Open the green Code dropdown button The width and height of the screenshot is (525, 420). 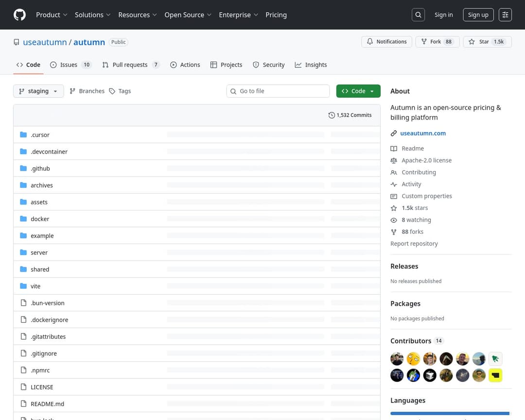coord(358,91)
